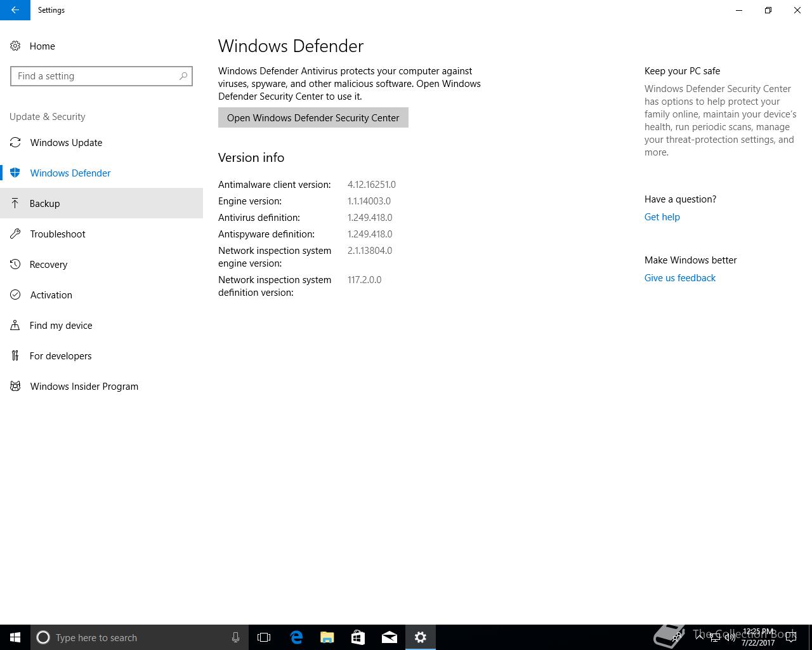Viewport: 812px width, 650px height.
Task: Open Task View from taskbar
Action: point(264,637)
